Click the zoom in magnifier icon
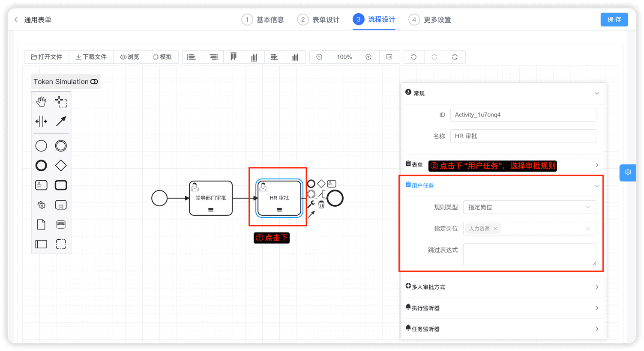644x351 pixels. click(368, 57)
